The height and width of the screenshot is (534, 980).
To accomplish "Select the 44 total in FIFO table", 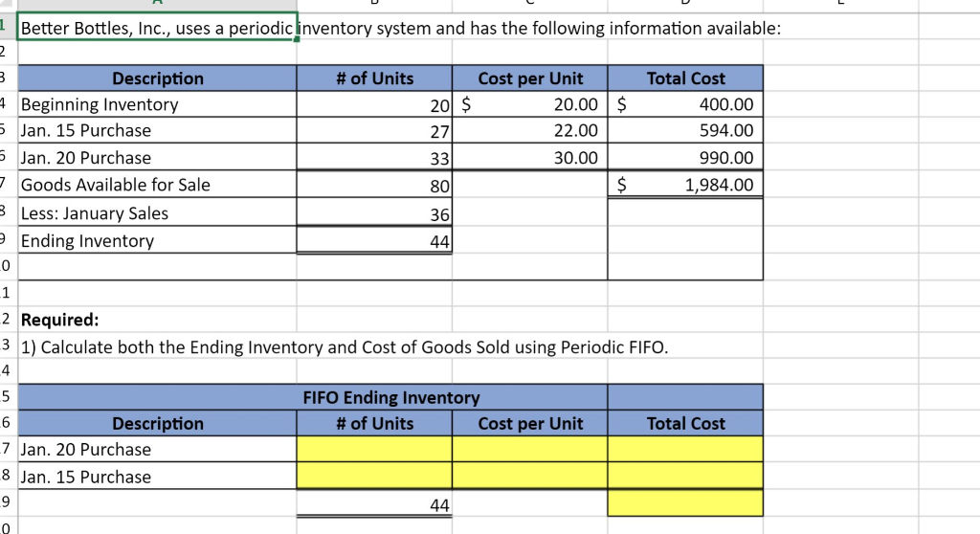I will (x=374, y=503).
